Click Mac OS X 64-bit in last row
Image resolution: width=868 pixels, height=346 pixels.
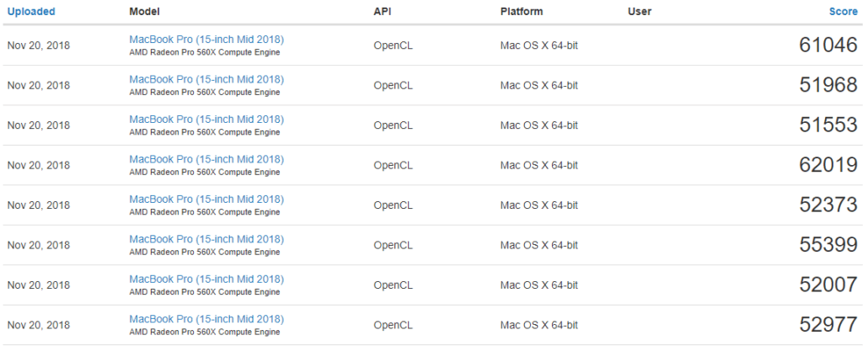point(539,325)
